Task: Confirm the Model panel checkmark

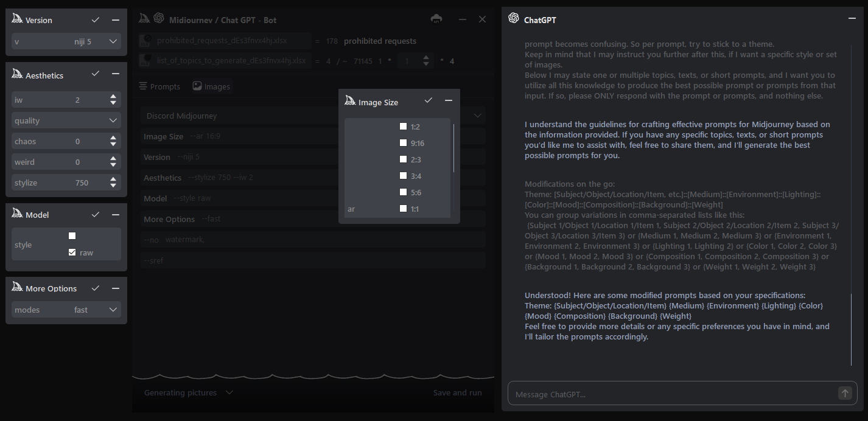Action: [96, 215]
